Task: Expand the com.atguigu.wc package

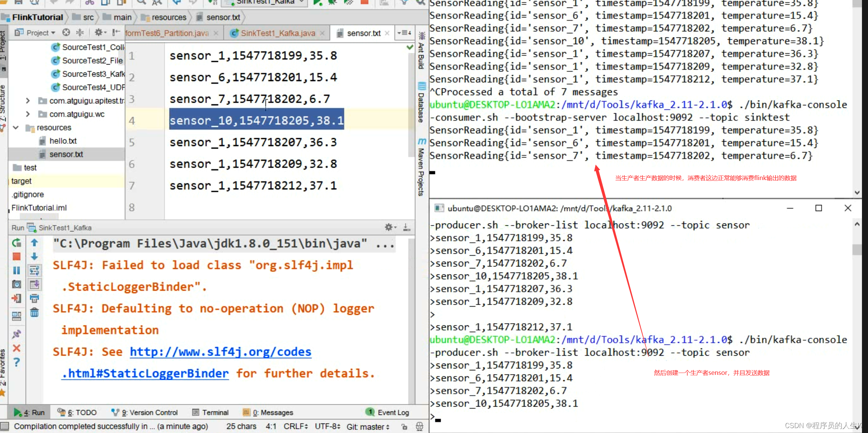Action: pyautogui.click(x=28, y=114)
